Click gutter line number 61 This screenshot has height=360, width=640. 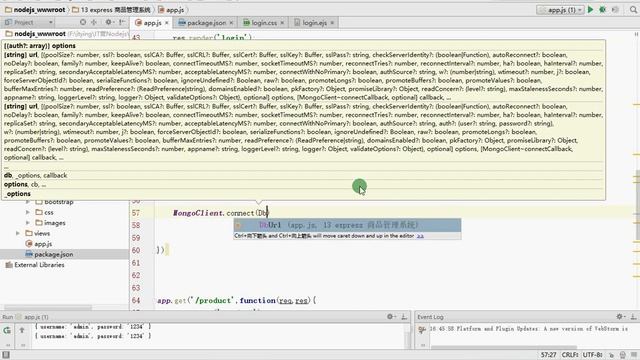[x=136, y=263]
